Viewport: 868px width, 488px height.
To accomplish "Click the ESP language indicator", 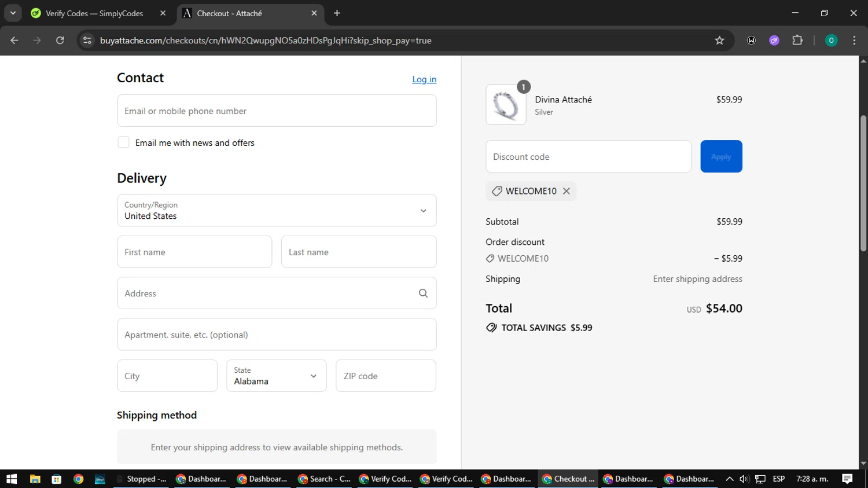I will [x=779, y=479].
